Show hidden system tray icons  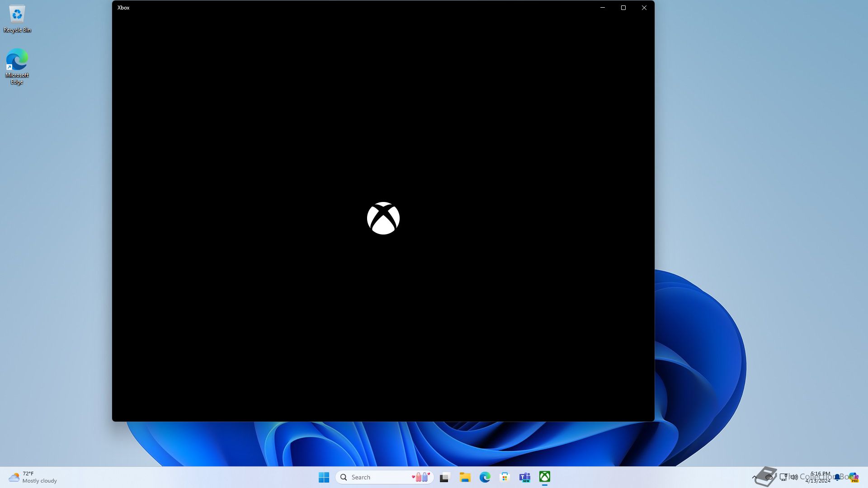pyautogui.click(x=754, y=477)
